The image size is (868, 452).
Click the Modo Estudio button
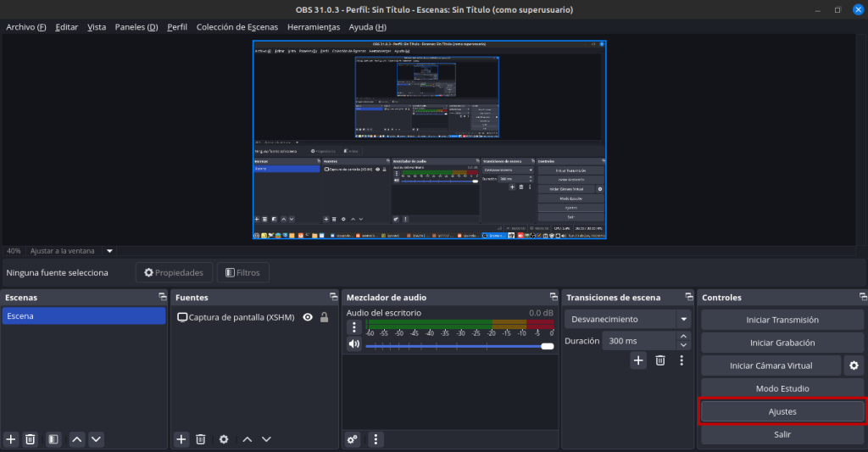tap(782, 388)
